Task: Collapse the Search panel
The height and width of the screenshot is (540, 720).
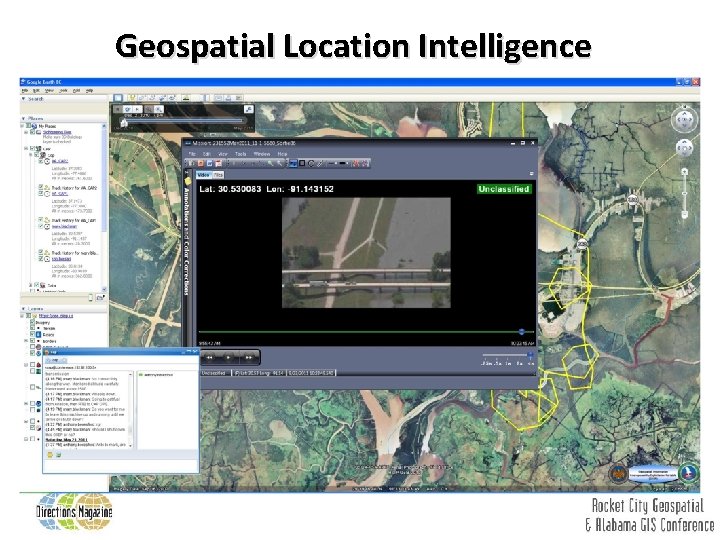Action: pos(23,99)
